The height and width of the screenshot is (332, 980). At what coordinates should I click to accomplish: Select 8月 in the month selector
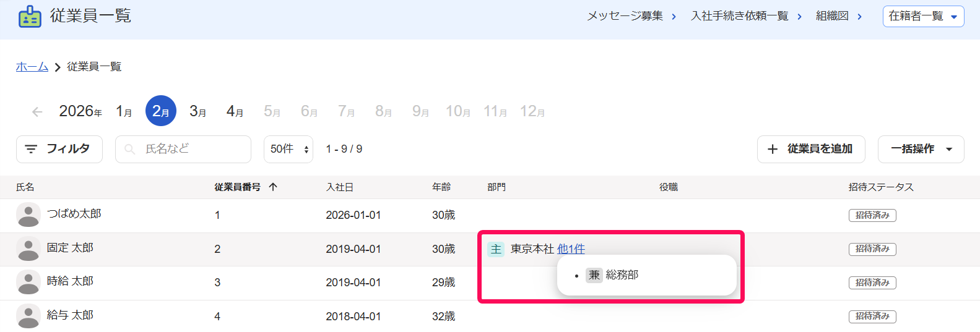point(384,111)
